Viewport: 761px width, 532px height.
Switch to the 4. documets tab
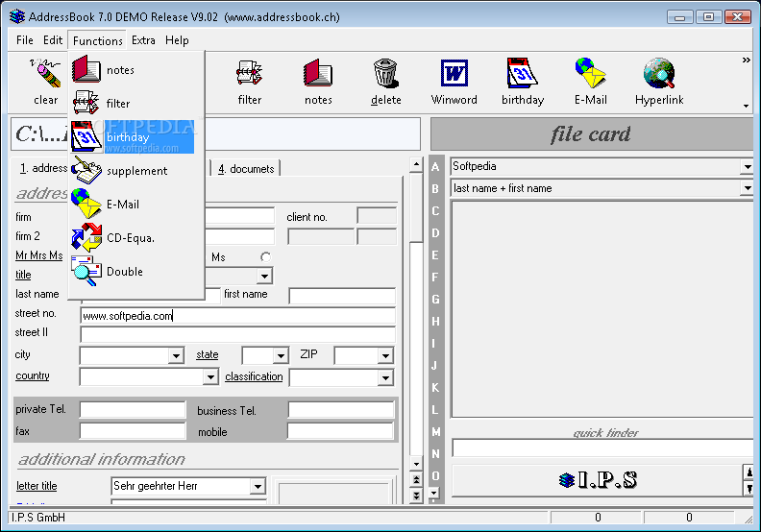tap(246, 169)
